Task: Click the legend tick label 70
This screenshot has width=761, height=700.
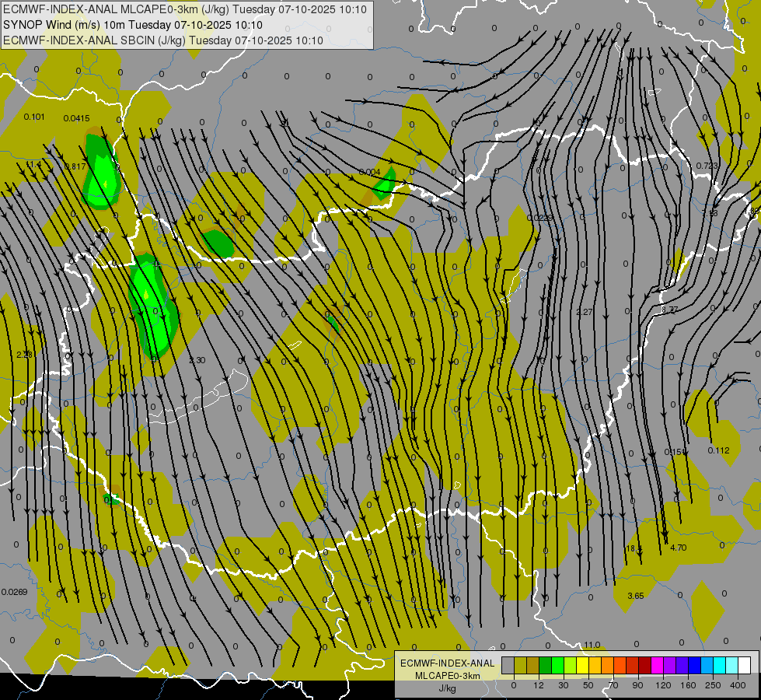Action: point(613,685)
